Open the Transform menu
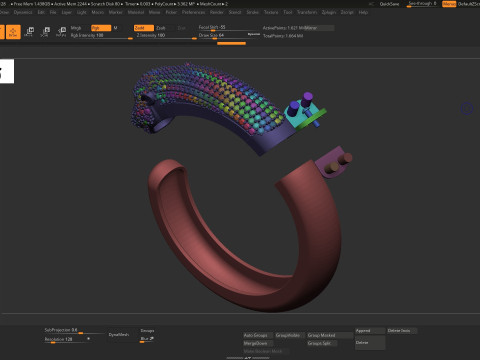 (307, 12)
